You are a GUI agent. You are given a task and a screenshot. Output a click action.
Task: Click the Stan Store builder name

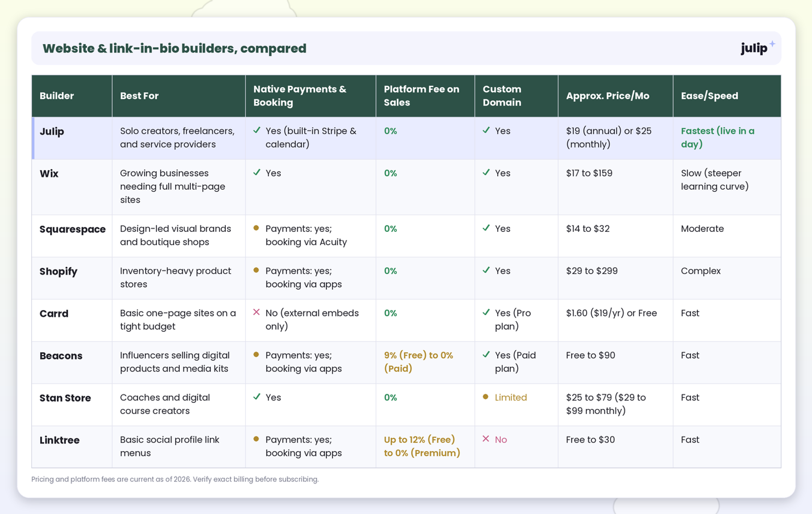click(65, 398)
